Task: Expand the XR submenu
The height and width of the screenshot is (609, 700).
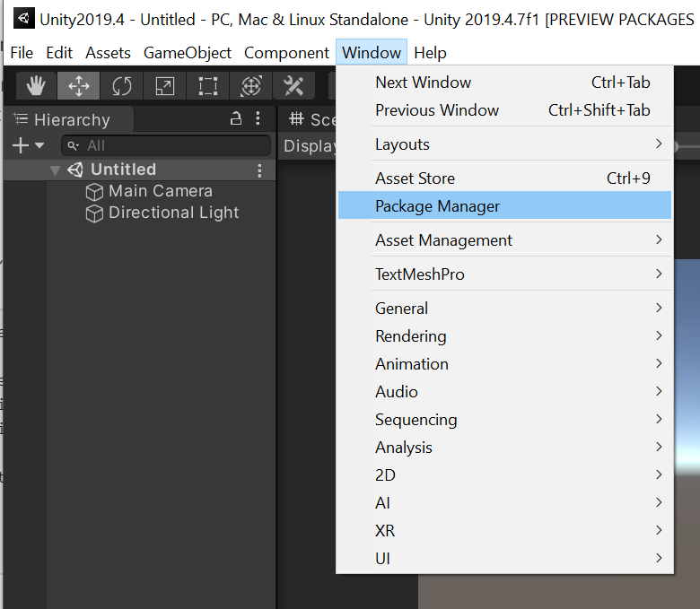Action: (504, 531)
